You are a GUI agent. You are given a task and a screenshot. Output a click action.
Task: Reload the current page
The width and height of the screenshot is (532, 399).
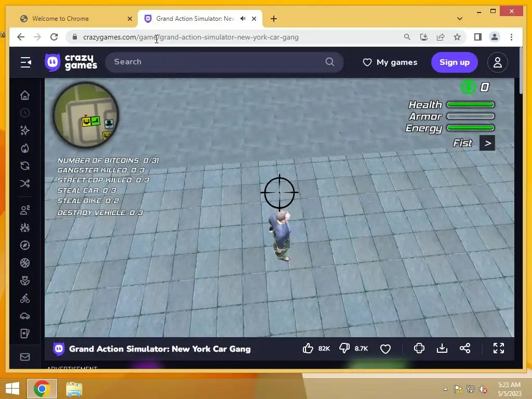(x=54, y=37)
